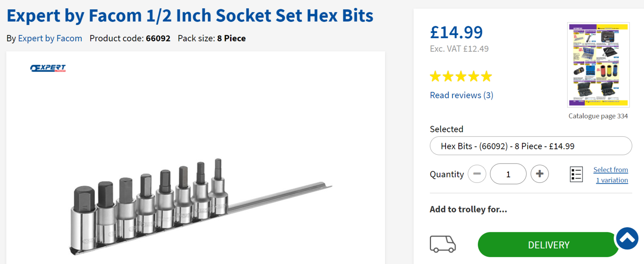Click the scroll-to-top arrow button
The image size is (644, 264).
(627, 238)
